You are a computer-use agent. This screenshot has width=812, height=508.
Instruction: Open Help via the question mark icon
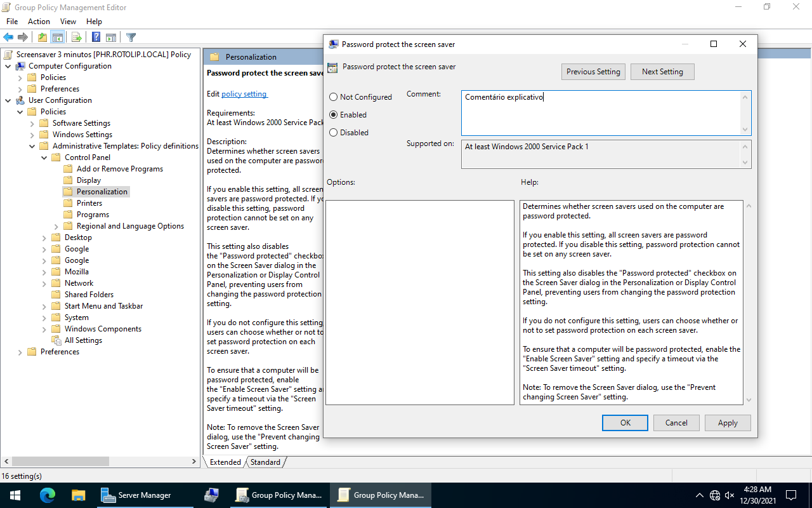[x=96, y=37]
